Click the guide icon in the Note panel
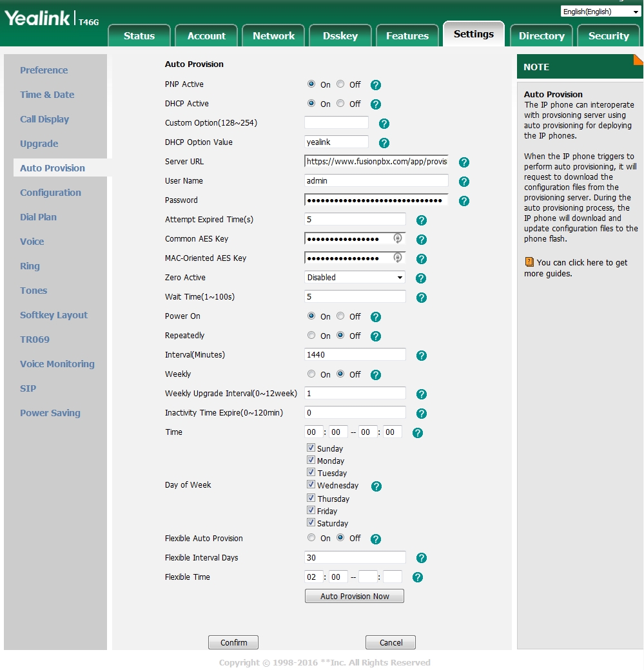 [529, 262]
